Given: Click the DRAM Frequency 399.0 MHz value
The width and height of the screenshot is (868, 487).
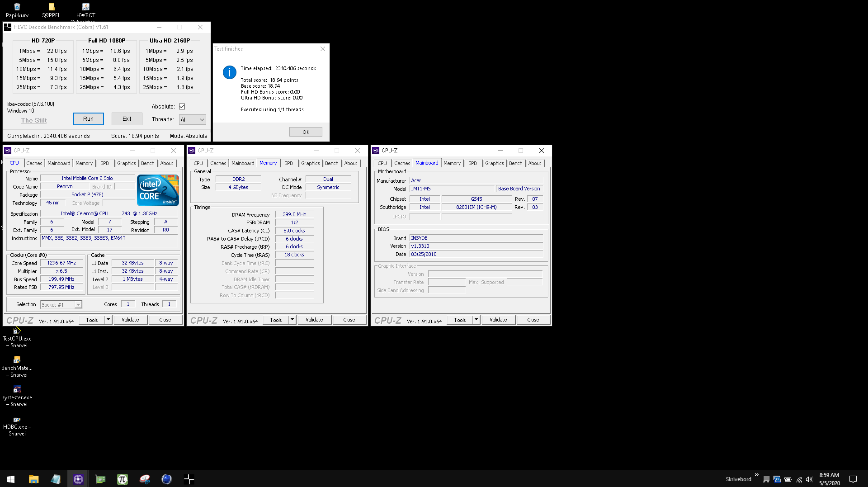Looking at the screenshot, I should (x=294, y=214).
